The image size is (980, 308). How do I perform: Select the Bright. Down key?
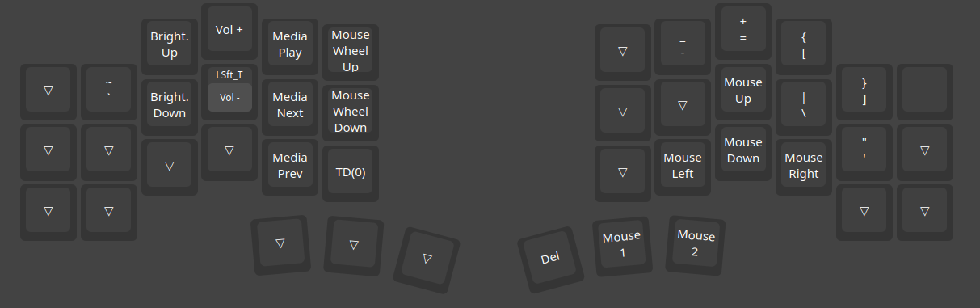click(169, 107)
